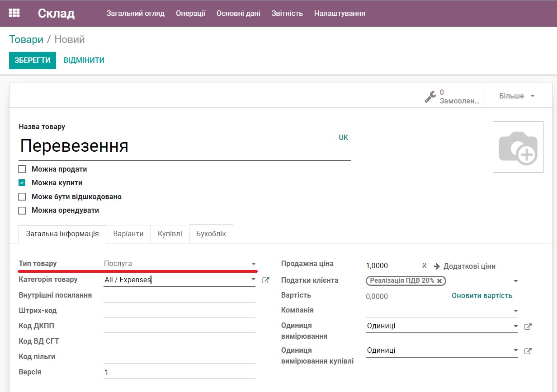The image size is (557, 392).
Task: Open the Налаштування menu
Action: [x=339, y=13]
